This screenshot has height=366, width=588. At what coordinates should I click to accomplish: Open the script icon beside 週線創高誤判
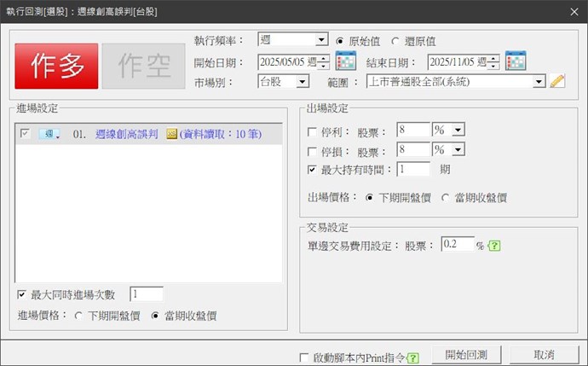[x=172, y=134]
